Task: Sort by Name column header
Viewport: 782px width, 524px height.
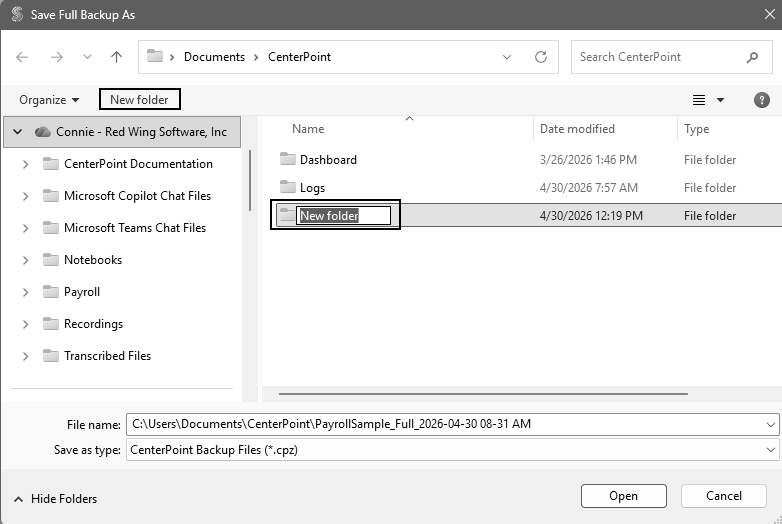Action: pyautogui.click(x=308, y=129)
